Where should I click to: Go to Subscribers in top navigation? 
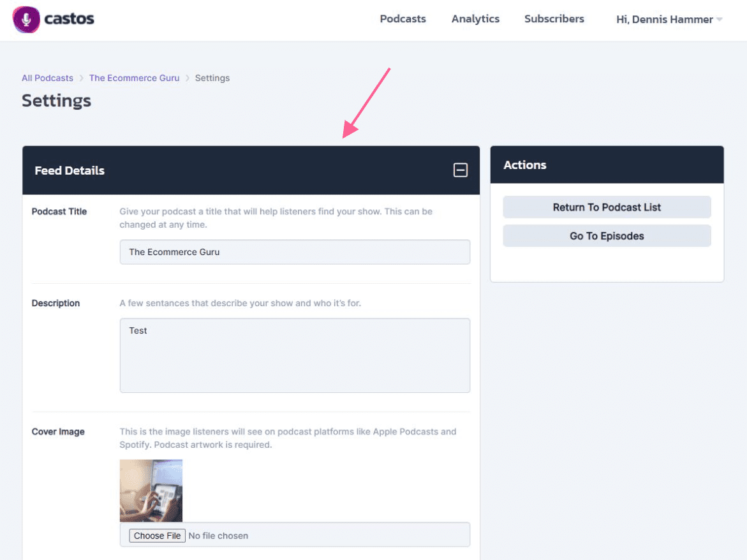click(x=554, y=19)
